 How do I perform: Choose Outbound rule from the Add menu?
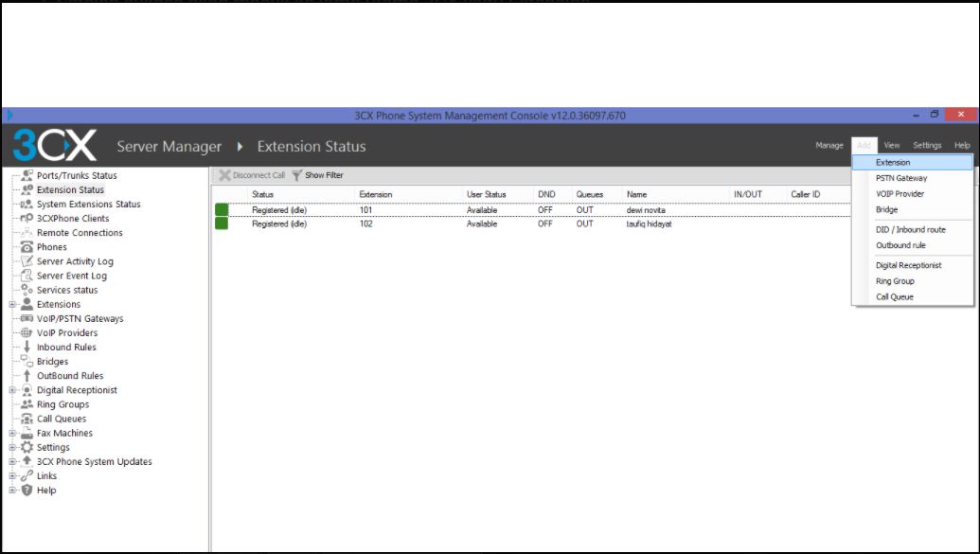click(913, 245)
